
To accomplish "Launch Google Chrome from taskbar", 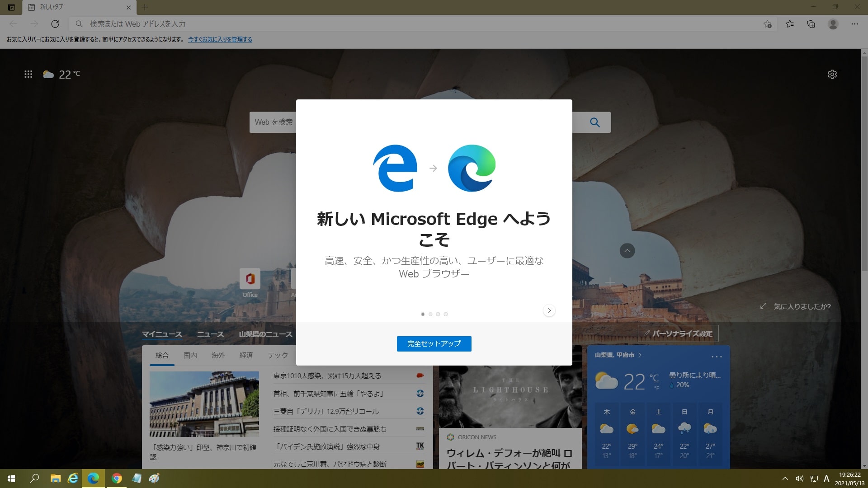I will (117, 479).
